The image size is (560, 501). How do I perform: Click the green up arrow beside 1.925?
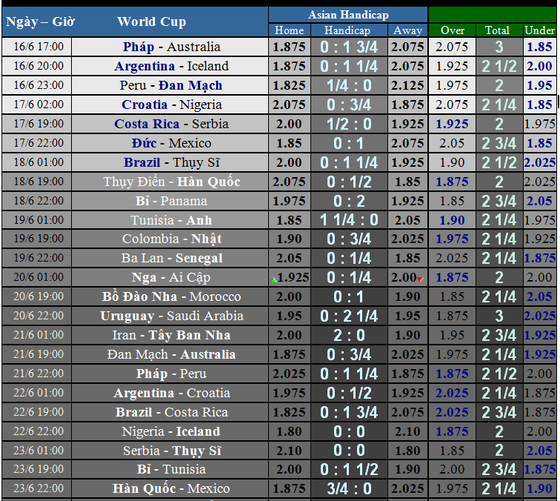click(274, 280)
